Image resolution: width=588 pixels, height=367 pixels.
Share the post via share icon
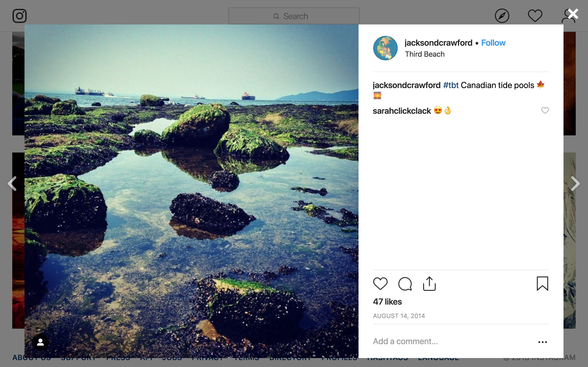click(x=429, y=283)
